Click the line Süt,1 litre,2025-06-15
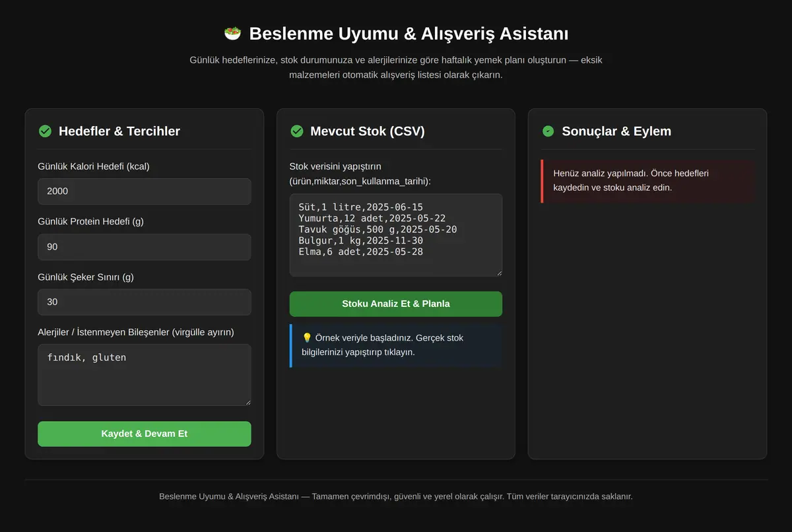792x532 pixels. (x=360, y=207)
